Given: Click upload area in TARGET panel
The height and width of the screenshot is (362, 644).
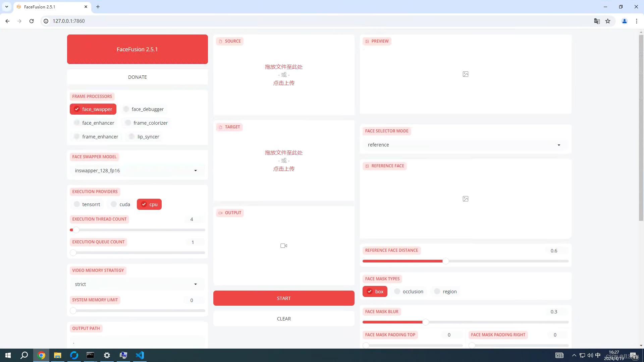Looking at the screenshot, I should coord(284,161).
